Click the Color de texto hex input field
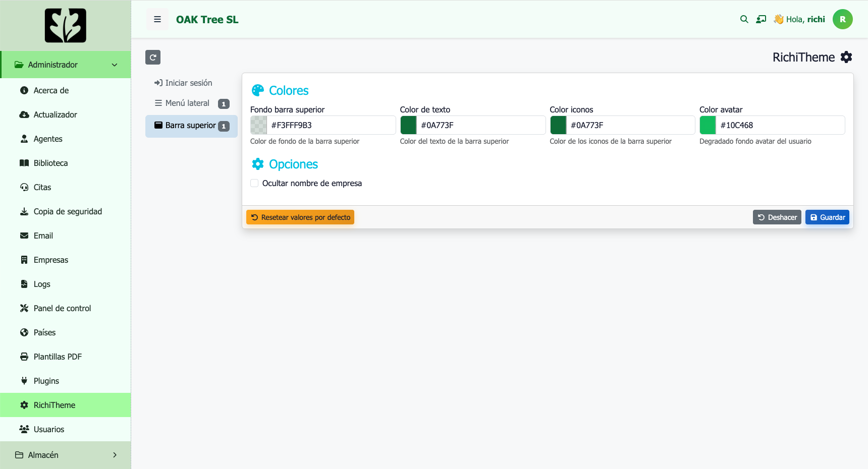Image resolution: width=868 pixels, height=469 pixels. [x=481, y=125]
